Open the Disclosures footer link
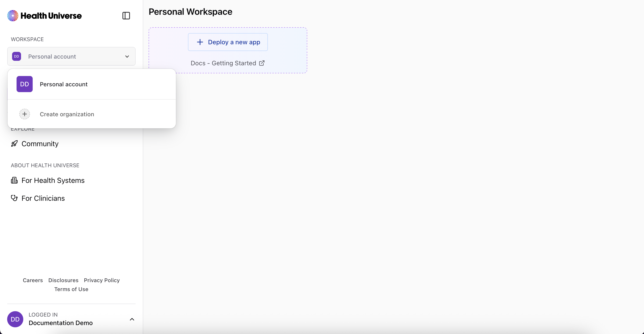The width and height of the screenshot is (644, 334). tap(63, 280)
